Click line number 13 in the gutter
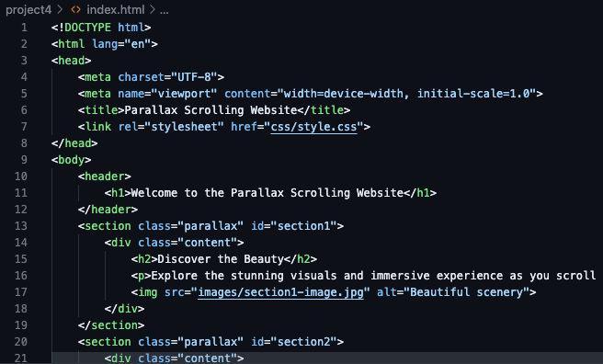The width and height of the screenshot is (603, 364). point(21,226)
